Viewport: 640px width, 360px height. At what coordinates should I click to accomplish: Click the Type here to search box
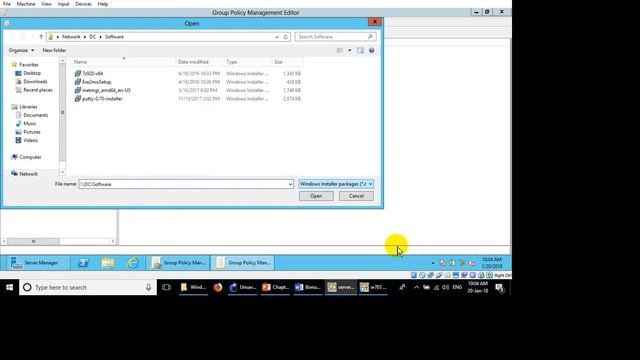point(88,287)
